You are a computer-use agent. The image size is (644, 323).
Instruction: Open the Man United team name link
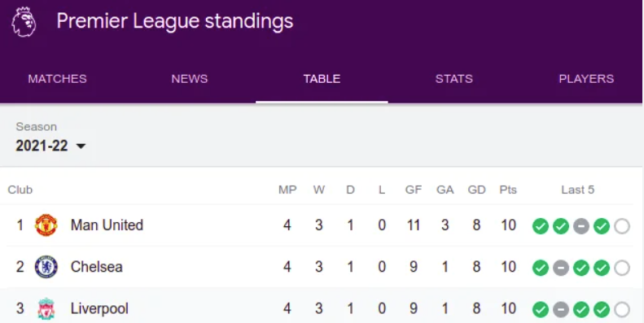point(107,225)
